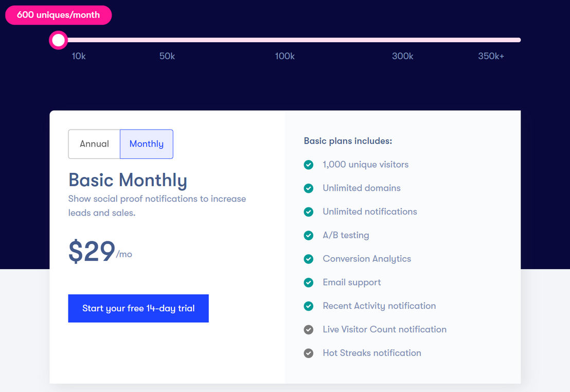
Task: Click the Conversion Analytics feature text
Action: click(367, 259)
